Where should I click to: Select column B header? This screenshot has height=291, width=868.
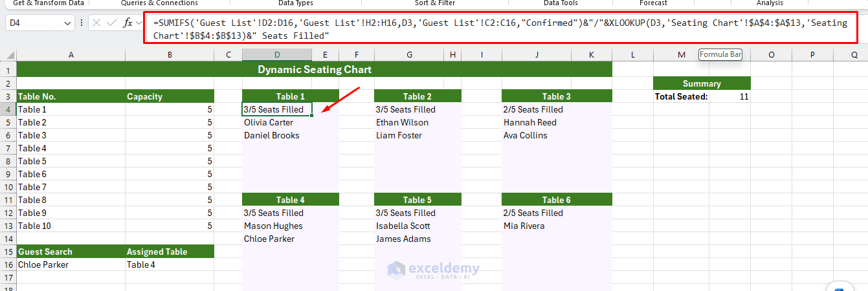(170, 56)
